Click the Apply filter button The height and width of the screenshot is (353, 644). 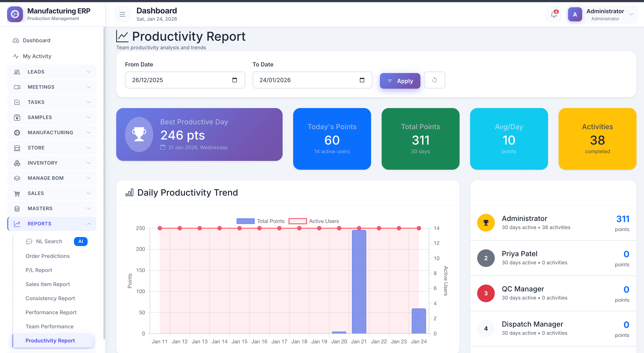[x=400, y=81]
